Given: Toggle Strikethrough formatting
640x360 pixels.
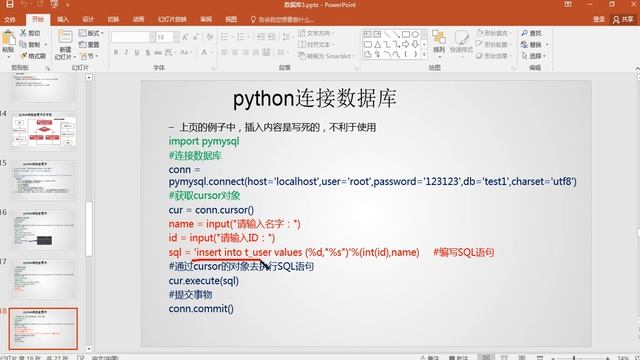Looking at the screenshot, I should [x=158, y=52].
